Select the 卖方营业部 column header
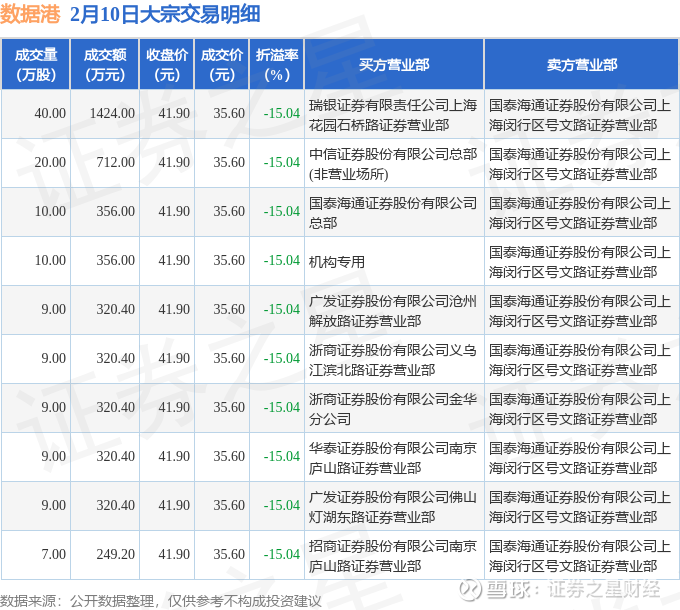 click(582, 65)
